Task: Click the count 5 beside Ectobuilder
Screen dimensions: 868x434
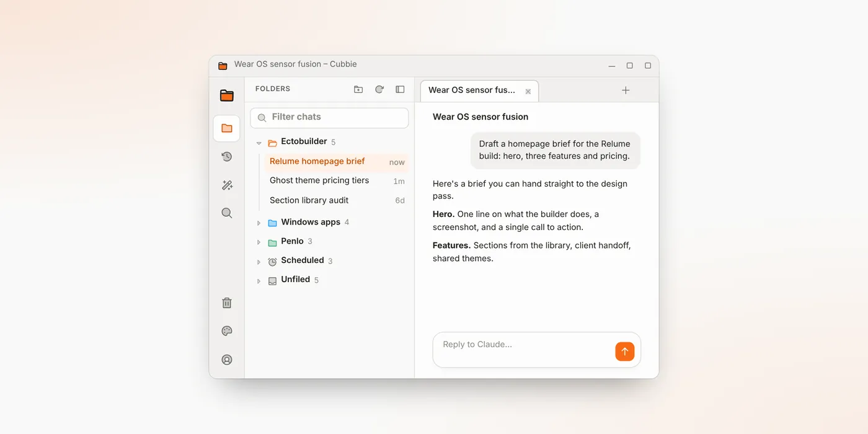Action: pos(333,143)
